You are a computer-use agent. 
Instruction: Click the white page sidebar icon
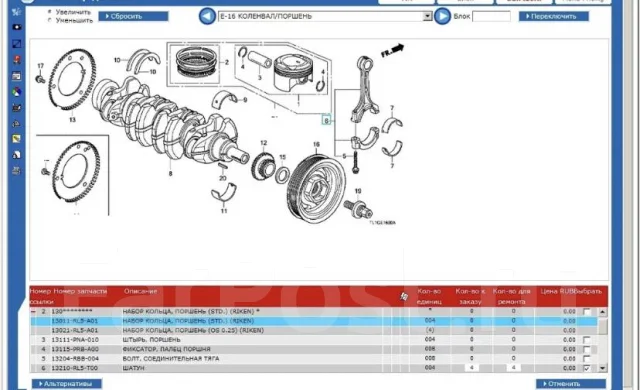[x=17, y=155]
